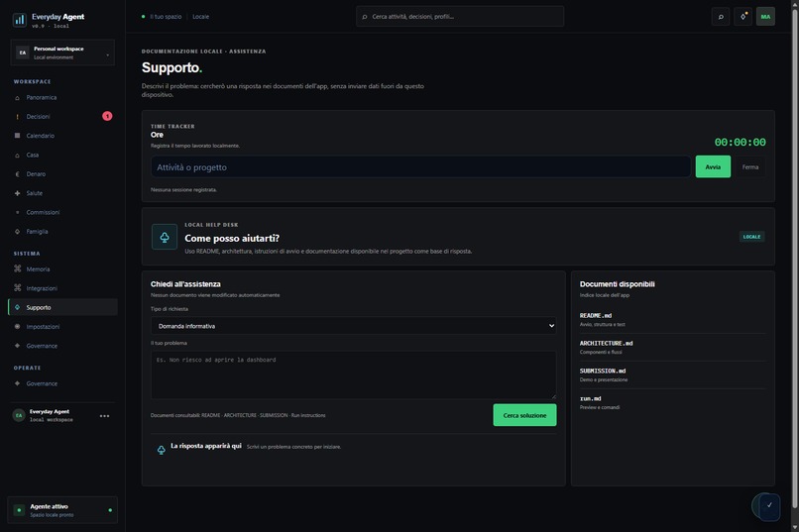Image resolution: width=799 pixels, height=532 pixels.
Task: Expand the Personal workspace switcher
Action: click(62, 53)
